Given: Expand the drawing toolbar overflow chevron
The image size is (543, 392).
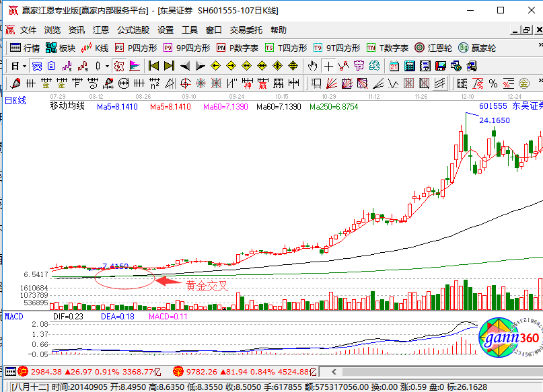Looking at the screenshot, I should [540, 81].
